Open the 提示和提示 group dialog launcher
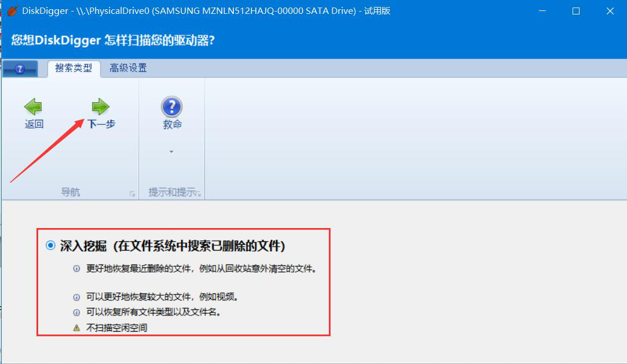This screenshot has width=627, height=364. point(199,194)
